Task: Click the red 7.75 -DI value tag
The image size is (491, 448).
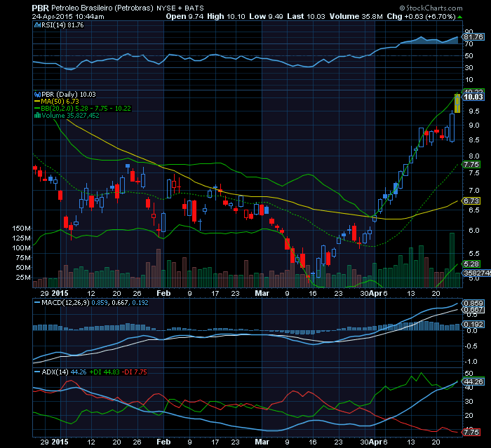Action: [x=471, y=433]
